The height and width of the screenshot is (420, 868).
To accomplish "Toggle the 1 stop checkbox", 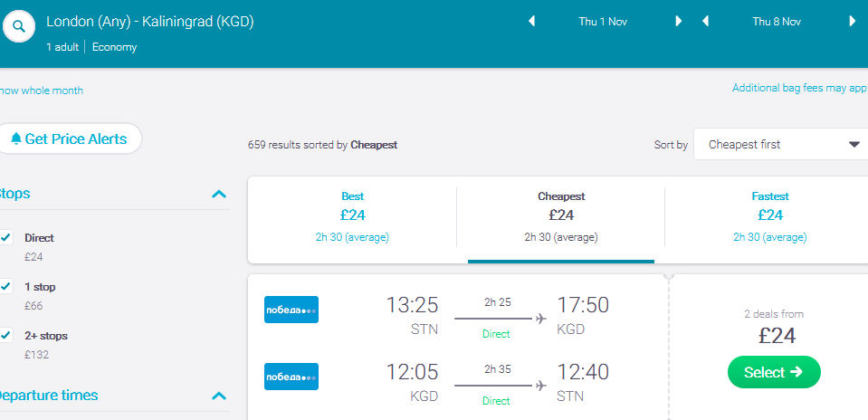I will 5,287.
